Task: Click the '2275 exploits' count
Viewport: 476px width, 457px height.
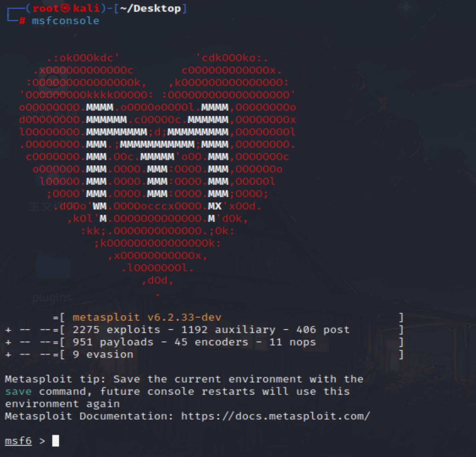Action: (116, 329)
